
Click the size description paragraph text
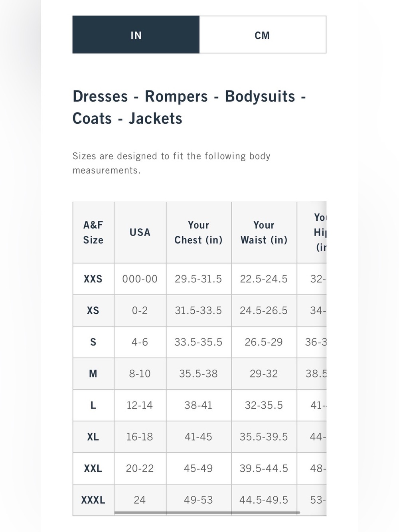click(x=172, y=163)
